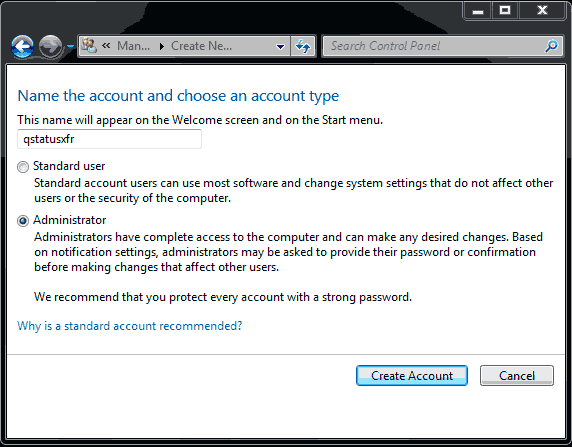Expand the breadcrumb arrow before Create Ne...
The image size is (572, 447).
(x=162, y=46)
